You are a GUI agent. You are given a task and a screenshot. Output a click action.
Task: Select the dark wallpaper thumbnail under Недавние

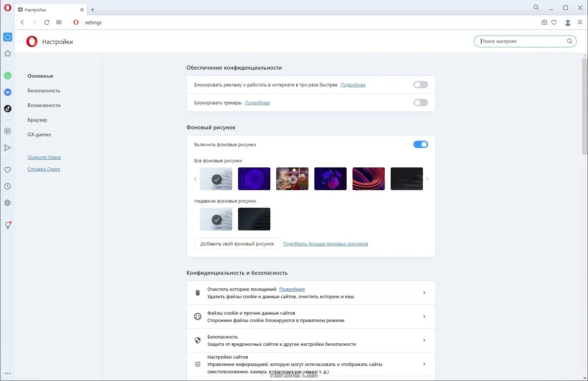coord(254,219)
